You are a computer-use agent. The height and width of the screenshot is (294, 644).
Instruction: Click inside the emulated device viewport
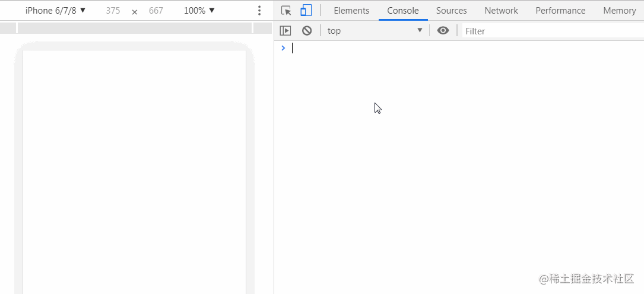(x=134, y=172)
